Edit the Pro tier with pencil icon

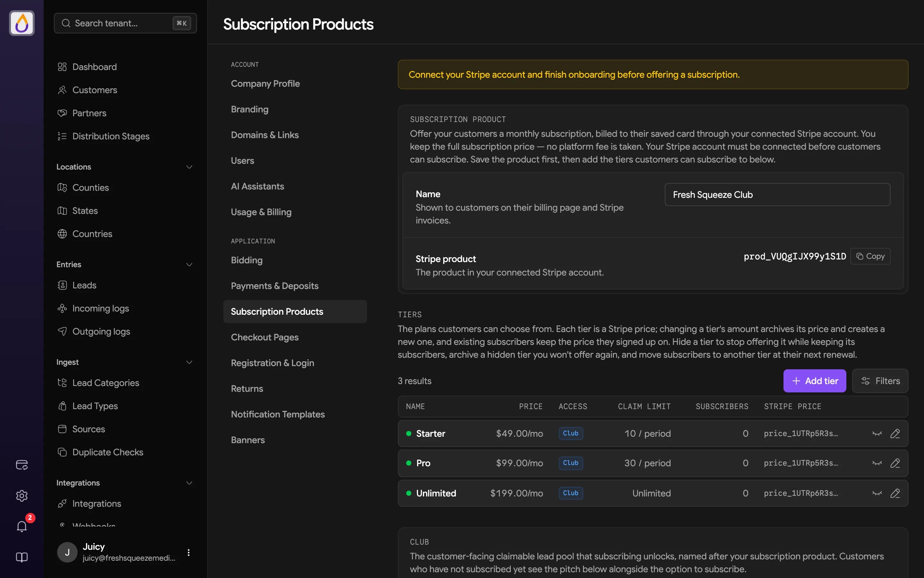(x=895, y=463)
